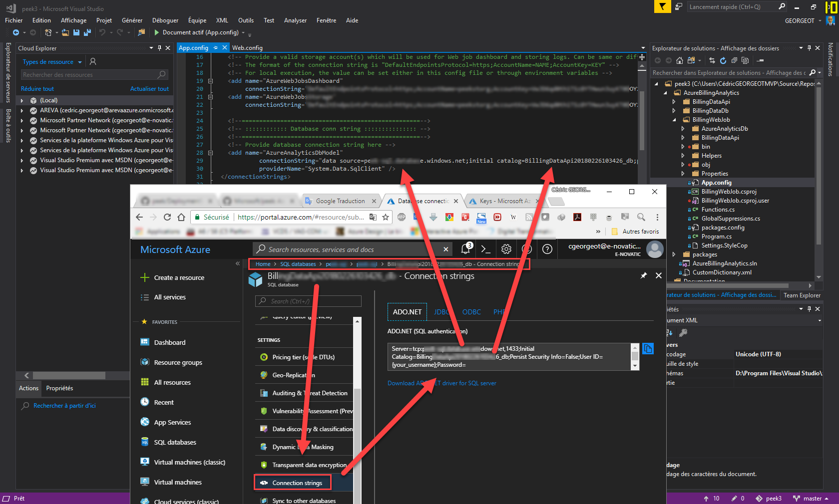
Task: Click the Cloud Explorer resource search field
Action: [94, 75]
